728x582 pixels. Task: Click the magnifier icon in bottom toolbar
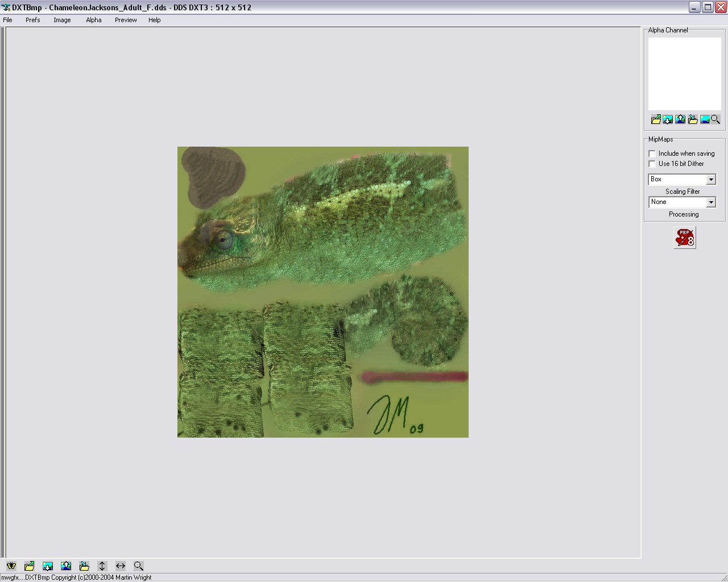(x=139, y=566)
